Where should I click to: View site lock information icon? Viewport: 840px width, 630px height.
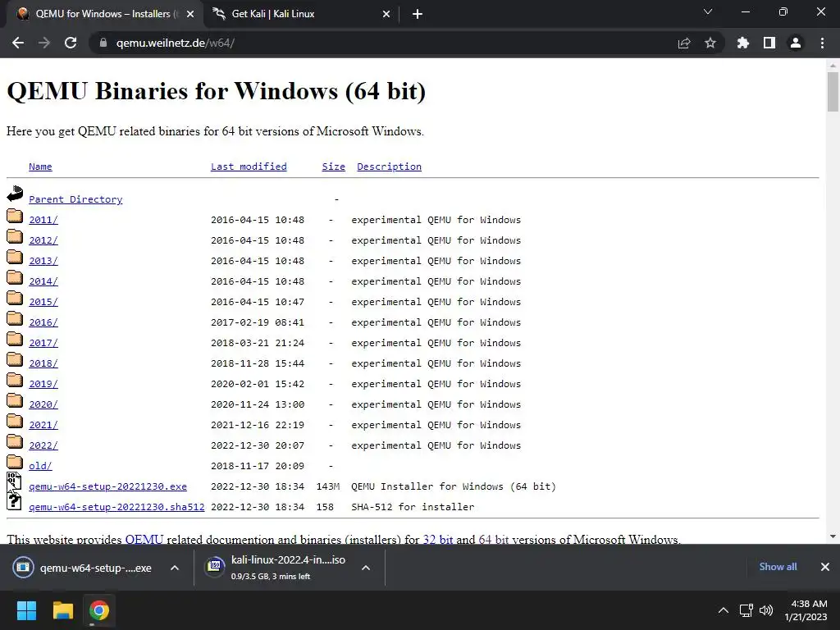point(103,43)
